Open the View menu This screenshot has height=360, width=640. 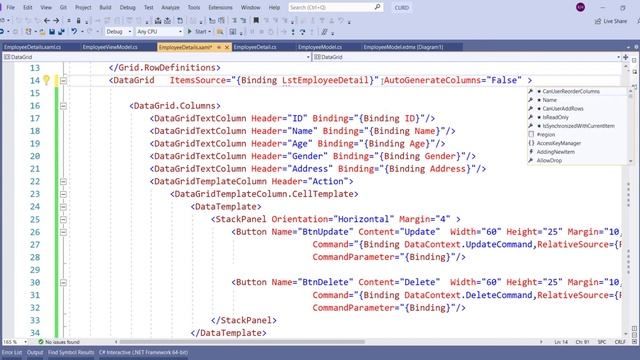click(46, 7)
